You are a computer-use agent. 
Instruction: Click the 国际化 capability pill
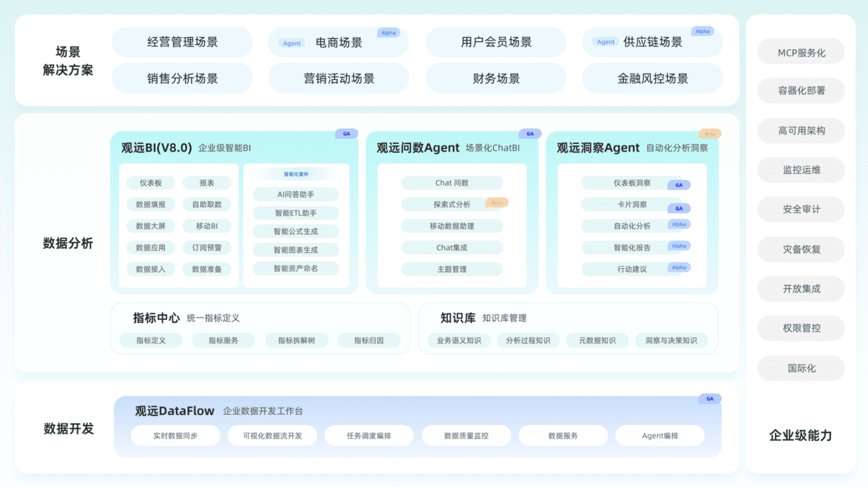[801, 368]
